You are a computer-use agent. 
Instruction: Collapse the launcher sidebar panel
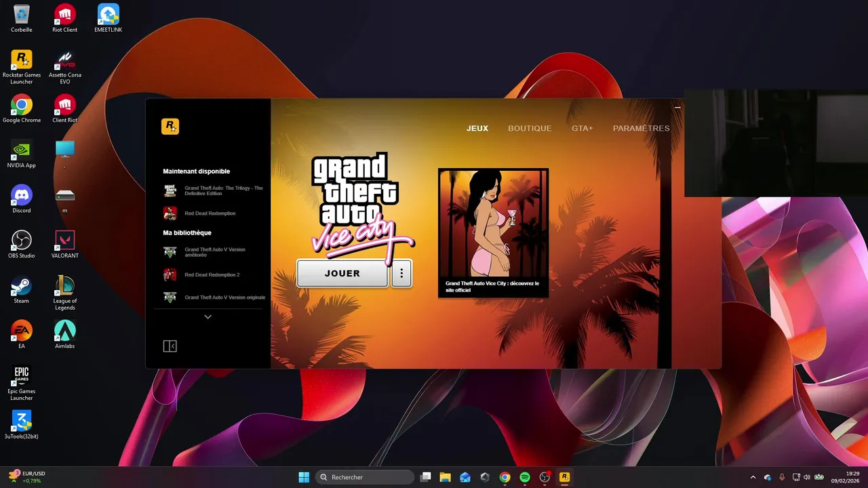(170, 346)
